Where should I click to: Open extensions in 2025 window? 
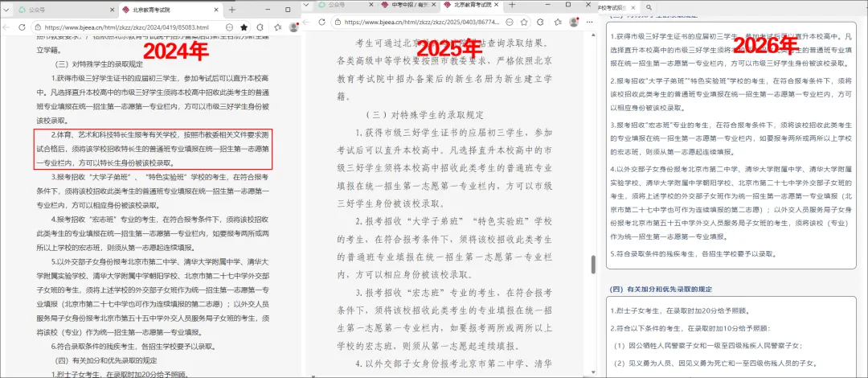(540, 23)
